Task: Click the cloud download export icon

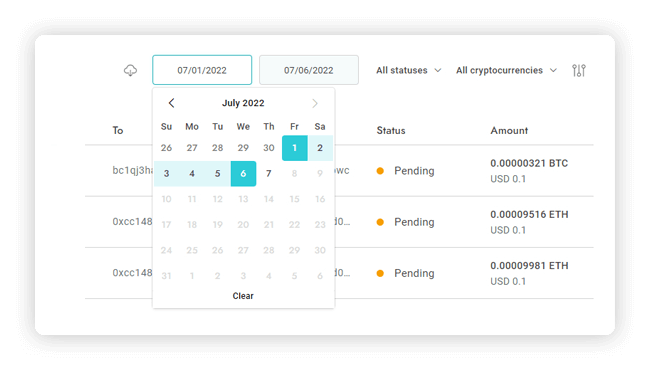Action: click(130, 70)
